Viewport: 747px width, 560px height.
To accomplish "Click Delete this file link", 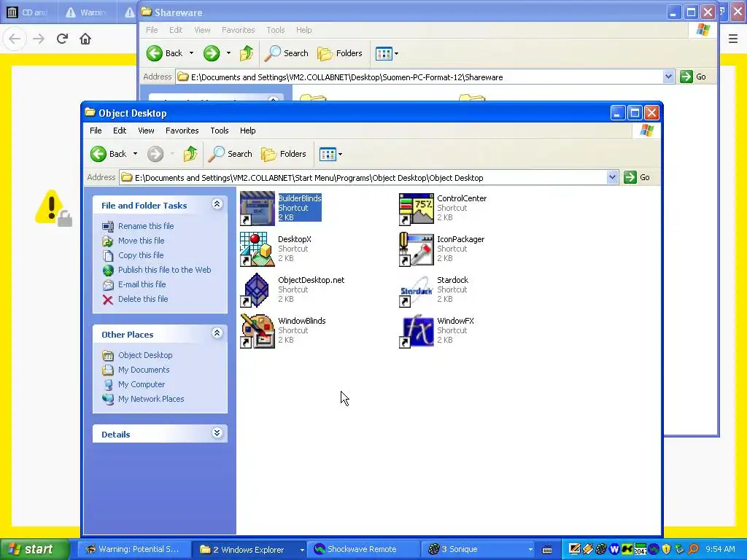I will (x=143, y=299).
